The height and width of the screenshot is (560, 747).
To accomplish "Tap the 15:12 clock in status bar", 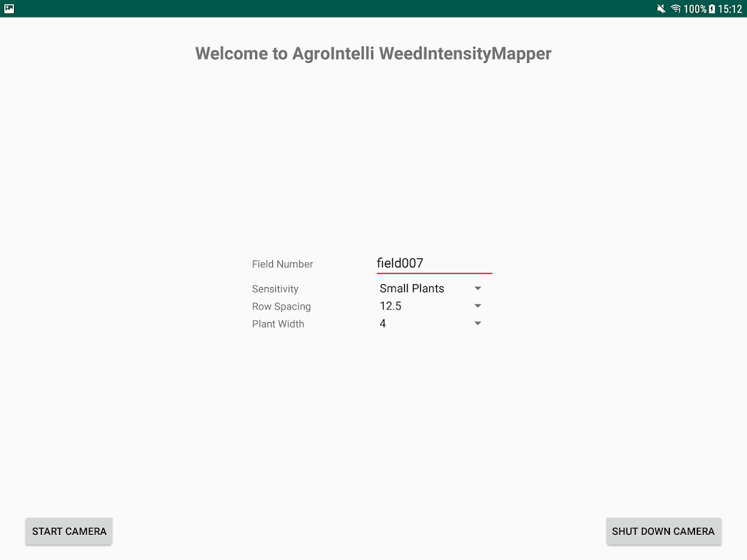I will 730,9.
